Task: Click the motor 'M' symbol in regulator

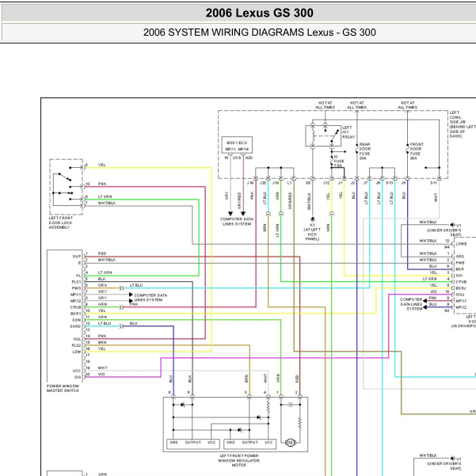Action: (x=290, y=443)
